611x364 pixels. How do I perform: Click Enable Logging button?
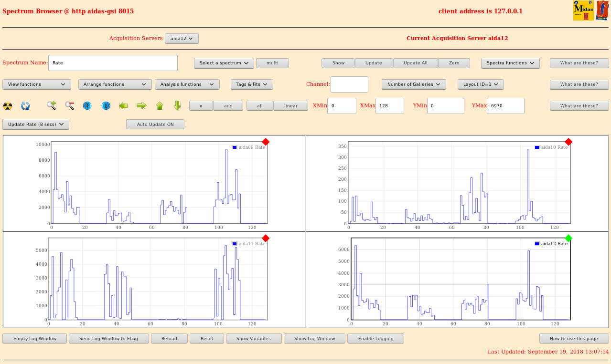375,339
